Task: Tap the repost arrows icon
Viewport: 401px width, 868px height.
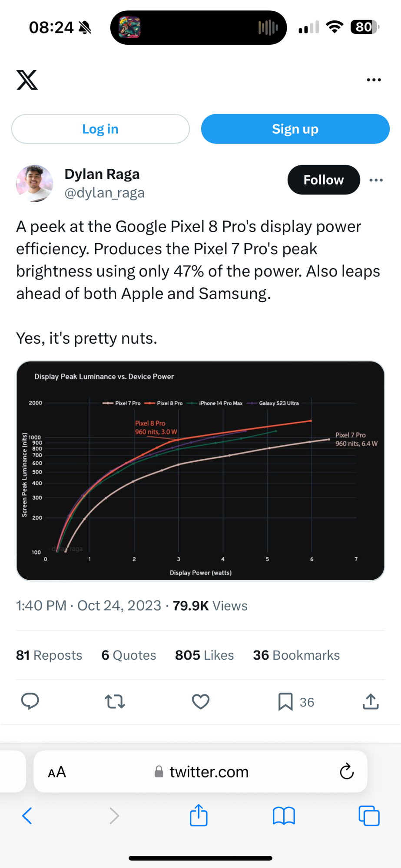Action: pos(115,701)
